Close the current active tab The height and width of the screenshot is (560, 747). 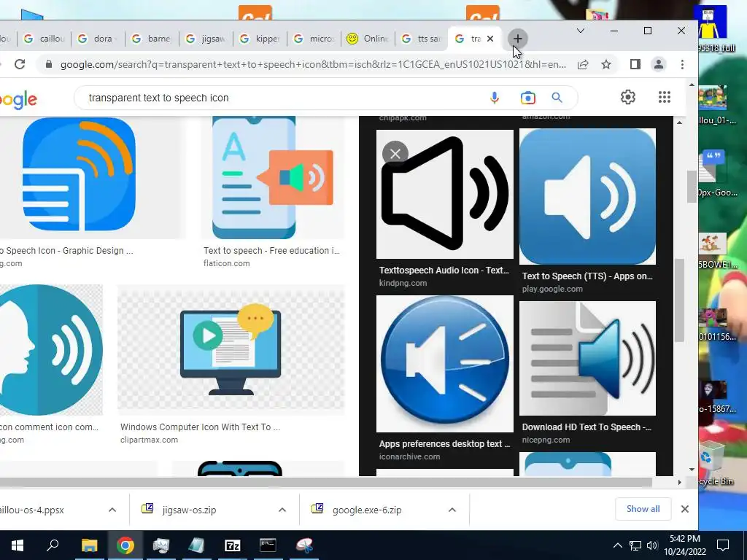(x=490, y=39)
